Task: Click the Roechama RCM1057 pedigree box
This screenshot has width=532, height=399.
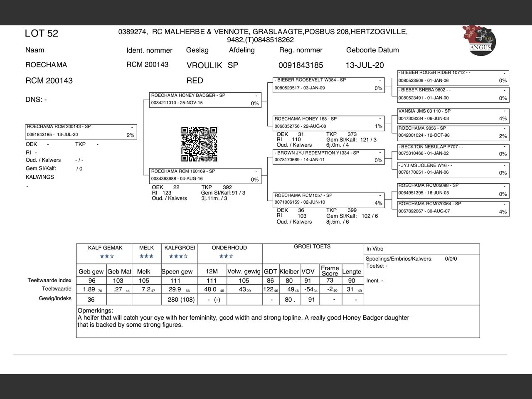Action: (x=328, y=199)
